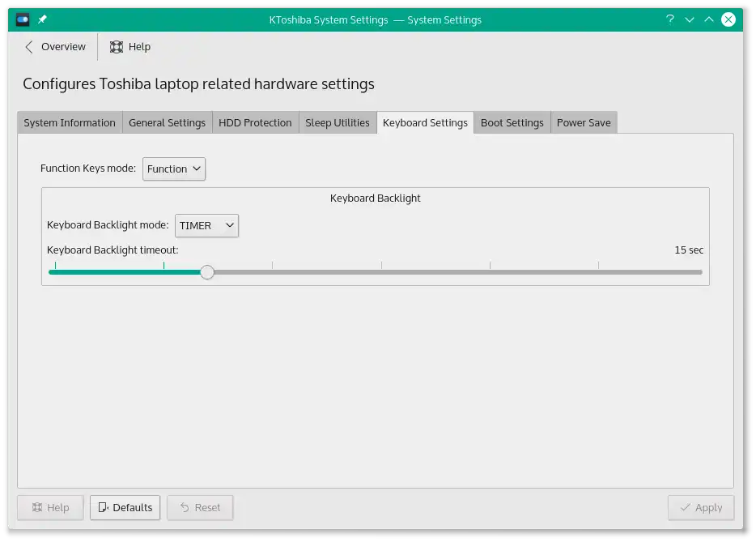Click the Reset button
The image size is (756, 542).
[x=200, y=507]
